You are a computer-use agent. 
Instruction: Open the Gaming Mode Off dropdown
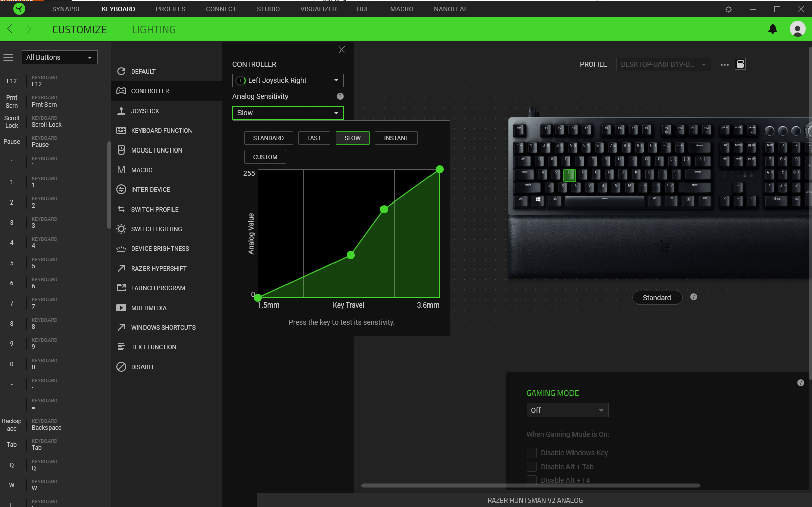[x=567, y=410]
